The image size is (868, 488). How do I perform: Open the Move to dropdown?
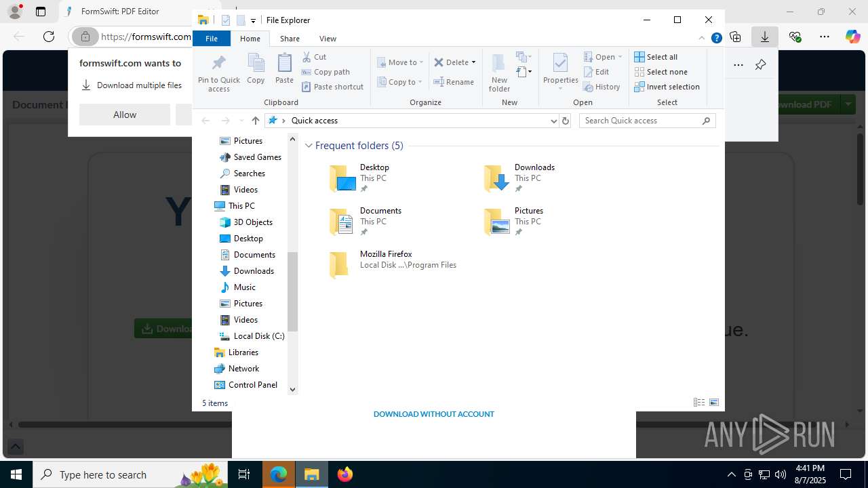point(400,62)
